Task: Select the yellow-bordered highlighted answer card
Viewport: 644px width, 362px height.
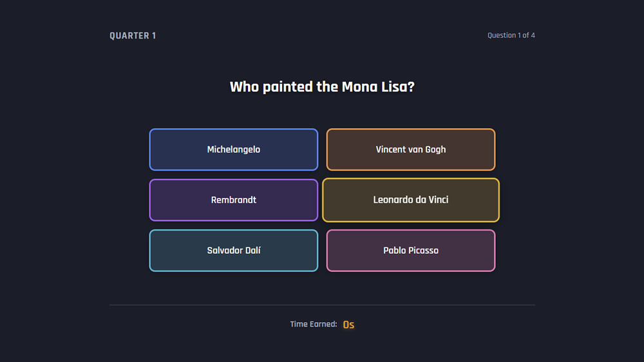Action: 410,200
